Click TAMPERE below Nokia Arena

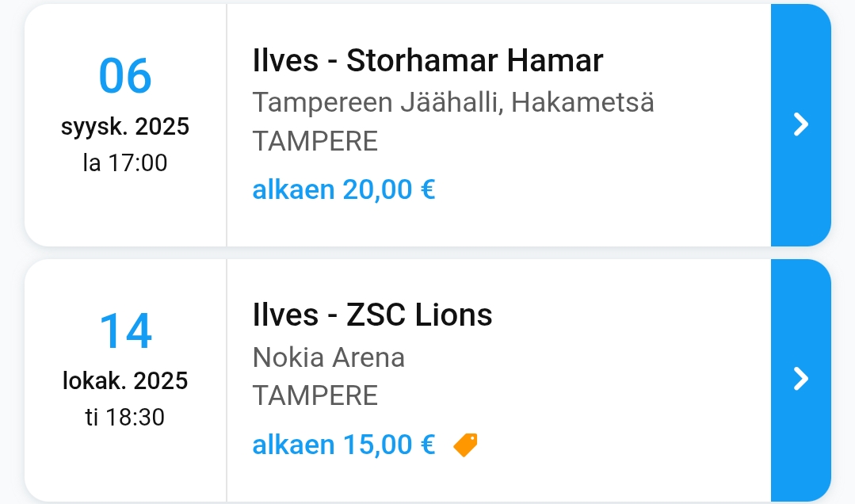click(315, 395)
